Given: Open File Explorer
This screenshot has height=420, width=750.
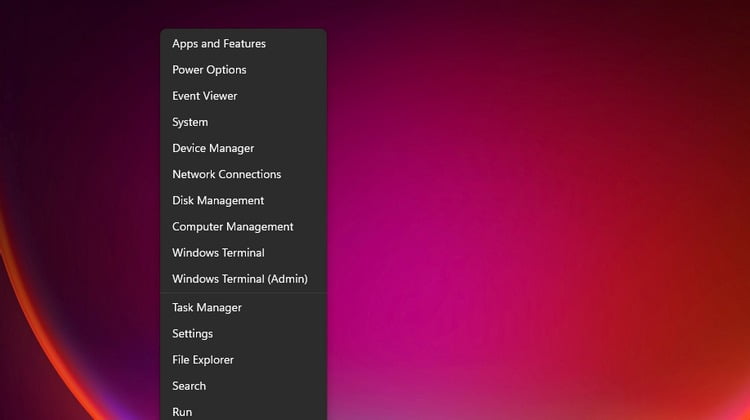Looking at the screenshot, I should (243, 360).
